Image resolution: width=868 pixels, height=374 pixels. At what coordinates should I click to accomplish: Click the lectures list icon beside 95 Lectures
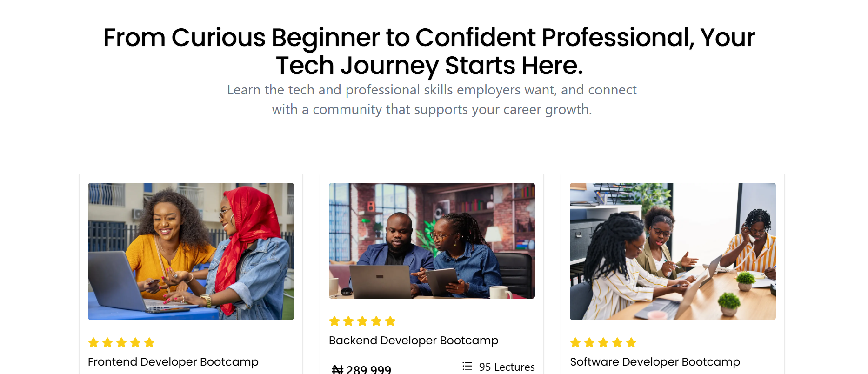point(467,366)
